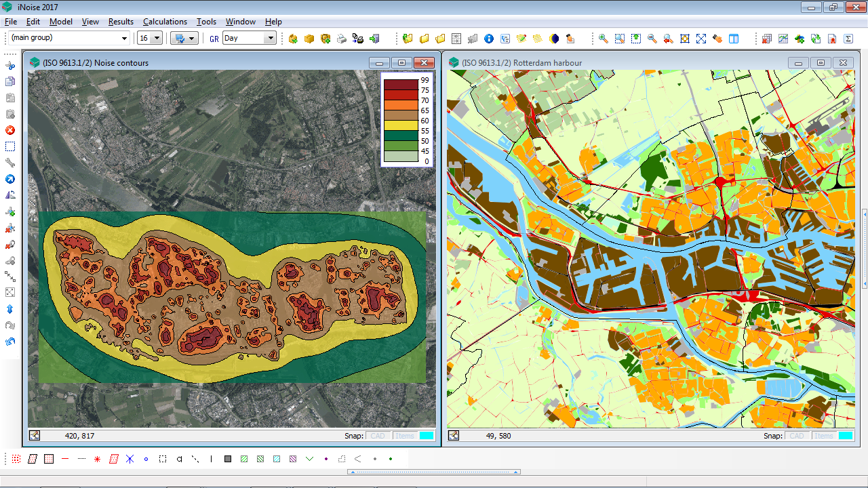Click the status icon button in Rotterdam harbour window
This screenshot has width=868, height=488.
[454, 436]
